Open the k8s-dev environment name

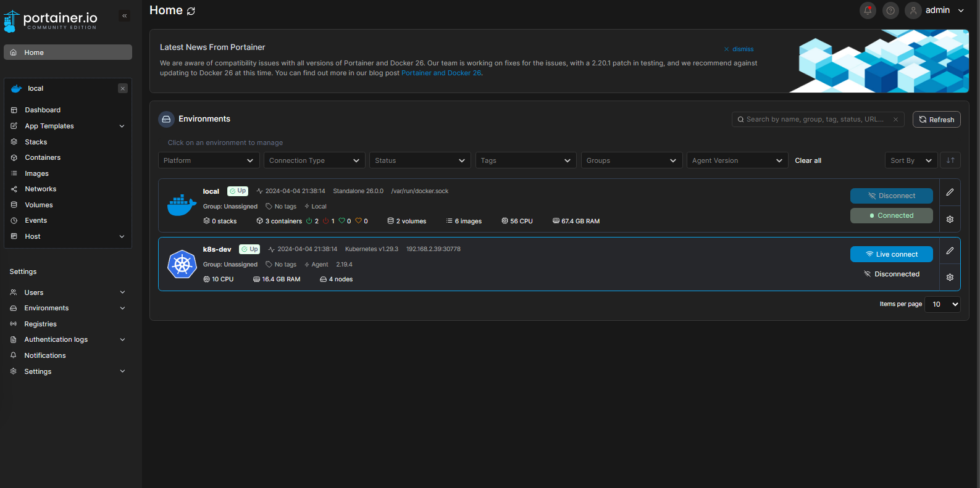(217, 249)
